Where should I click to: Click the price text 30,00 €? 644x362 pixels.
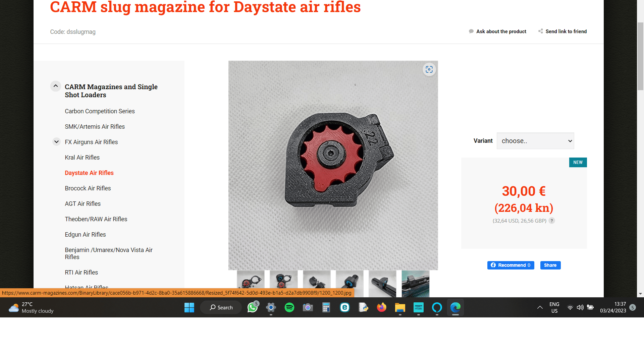point(524,191)
